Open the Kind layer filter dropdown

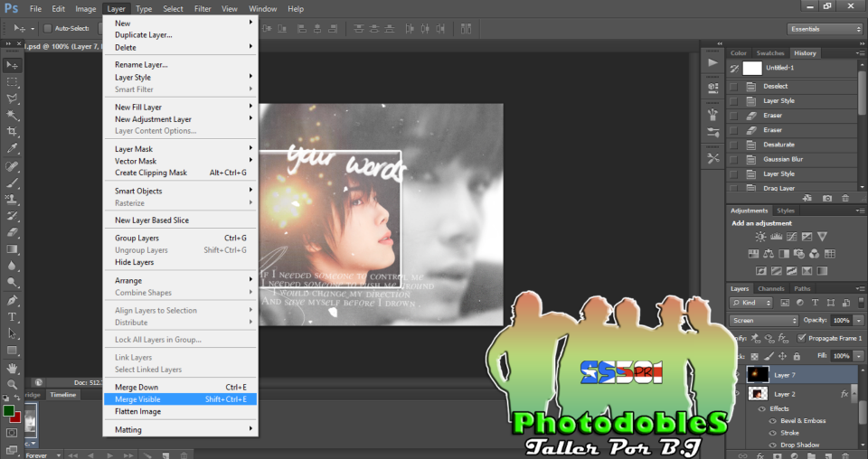coord(751,303)
